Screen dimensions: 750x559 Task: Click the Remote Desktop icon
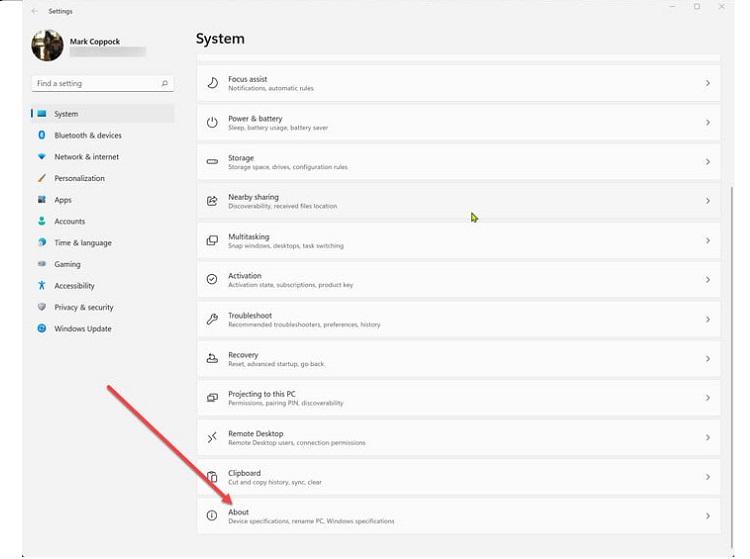[x=212, y=438]
